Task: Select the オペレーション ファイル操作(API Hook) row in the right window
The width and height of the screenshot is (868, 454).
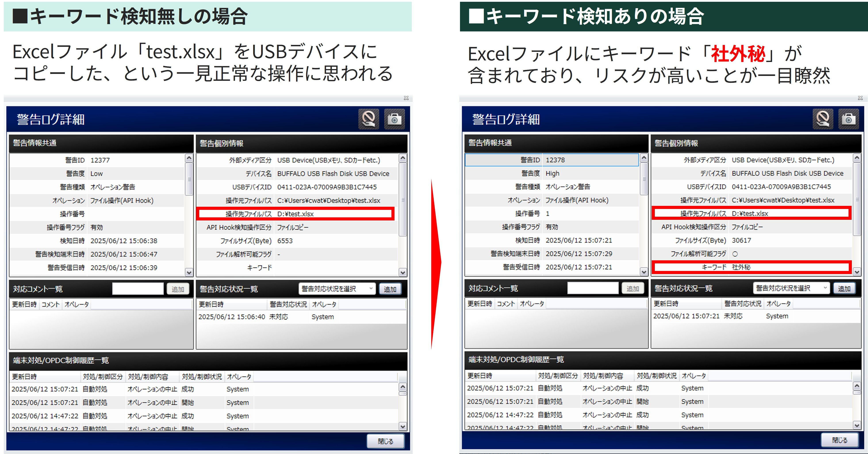Action: pyautogui.click(x=552, y=200)
